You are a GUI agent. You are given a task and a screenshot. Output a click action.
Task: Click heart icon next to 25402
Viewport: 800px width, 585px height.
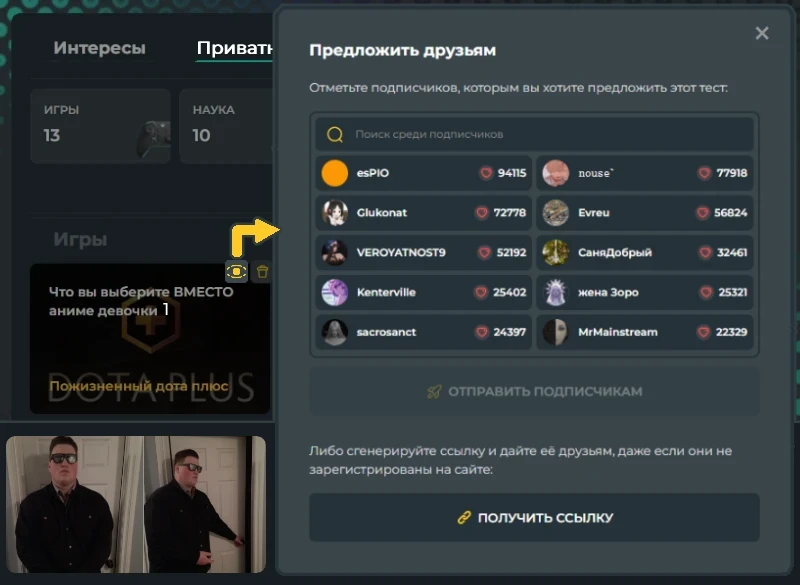point(481,292)
